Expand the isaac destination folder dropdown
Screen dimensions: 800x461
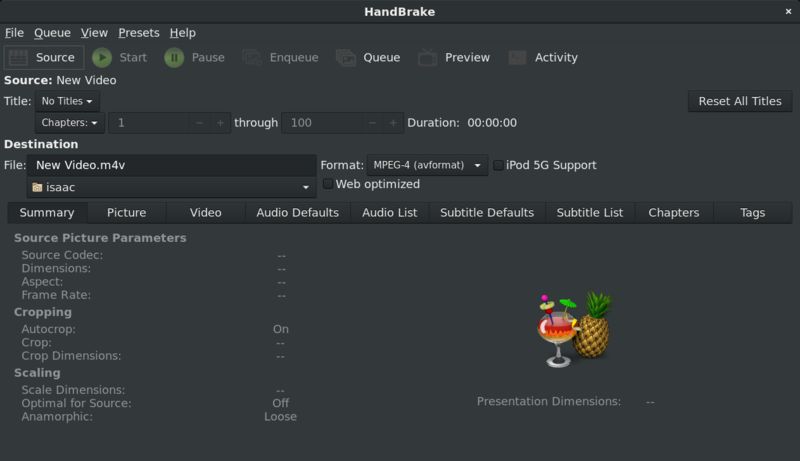[x=172, y=187]
